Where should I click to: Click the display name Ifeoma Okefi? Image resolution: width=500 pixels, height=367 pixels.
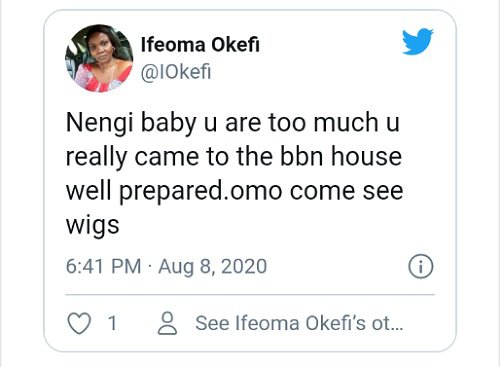coord(200,44)
